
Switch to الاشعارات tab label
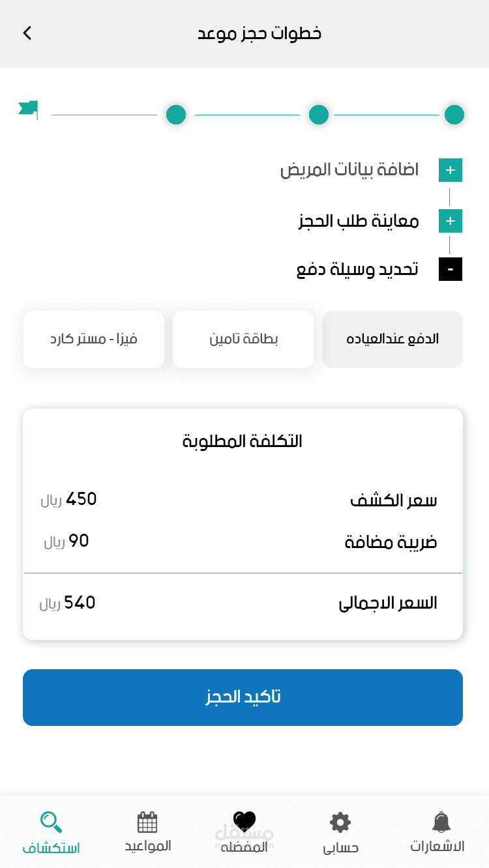tap(437, 846)
